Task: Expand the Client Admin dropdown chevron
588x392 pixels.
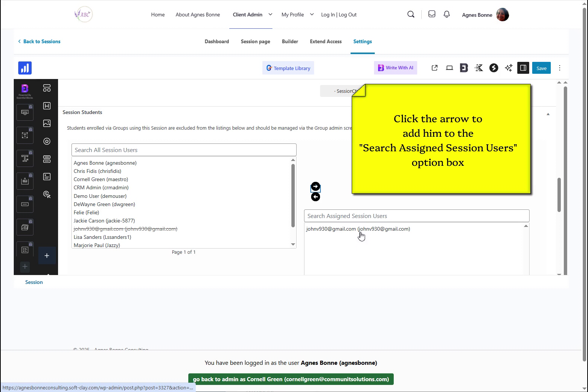Action: pyautogui.click(x=271, y=15)
